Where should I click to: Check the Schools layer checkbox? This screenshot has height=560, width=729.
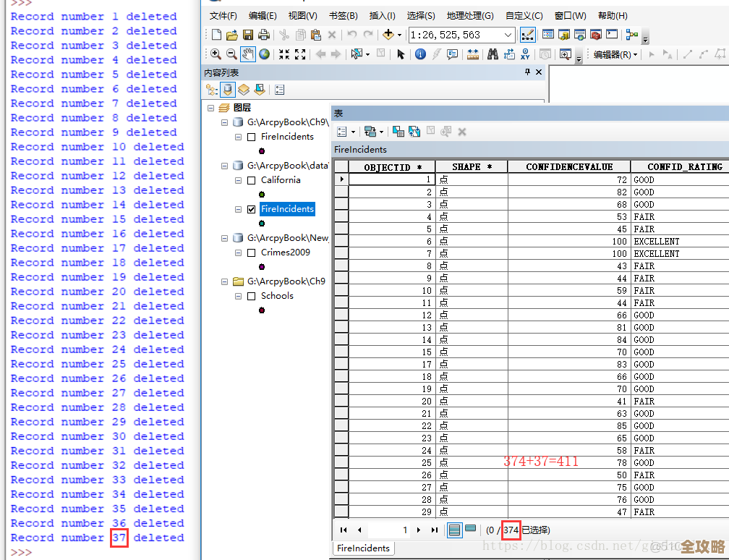[x=251, y=296]
